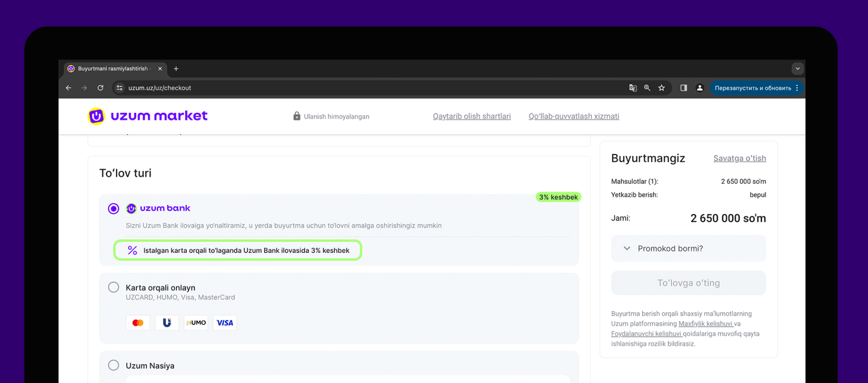Select Karta orqali onlayn payment option
Viewport: 868px width, 383px height.
(x=114, y=287)
